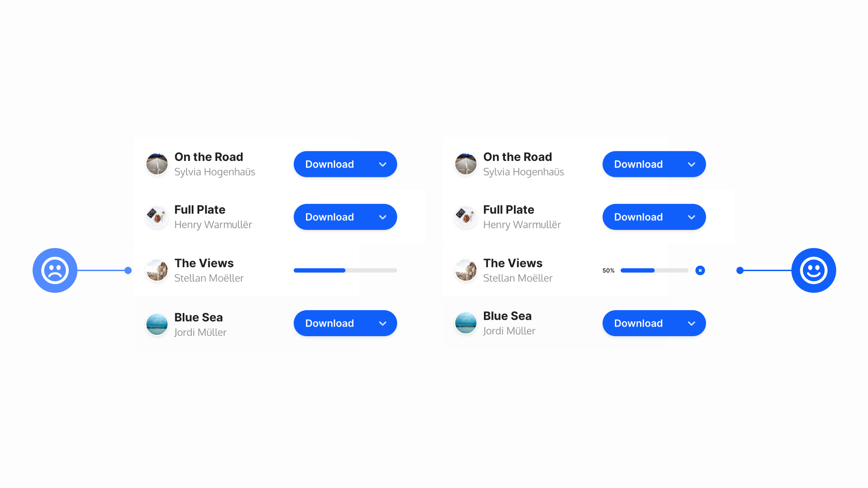
Task: Toggle the Download chevron for Full Plate right
Action: point(691,217)
